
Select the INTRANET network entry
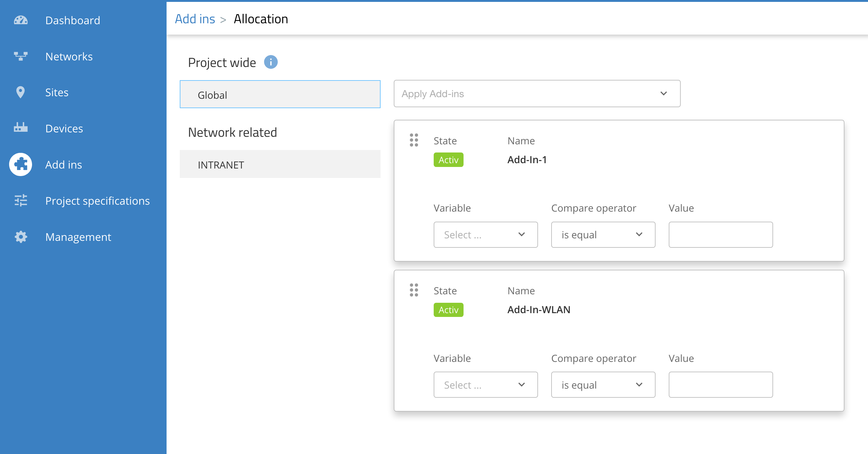(280, 164)
